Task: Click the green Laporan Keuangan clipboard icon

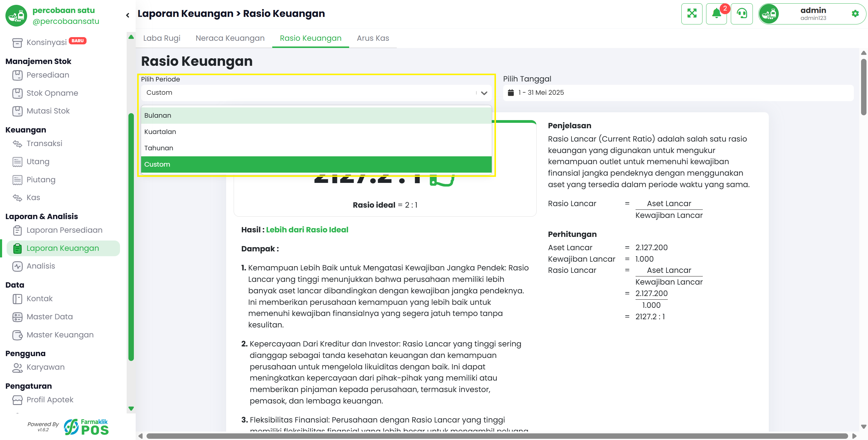Action: pos(17,248)
